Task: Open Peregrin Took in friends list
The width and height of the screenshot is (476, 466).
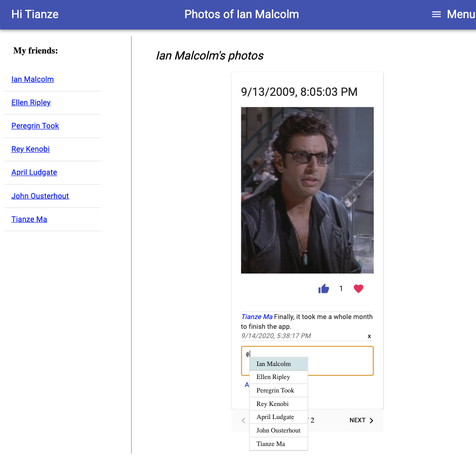Action: (35, 126)
